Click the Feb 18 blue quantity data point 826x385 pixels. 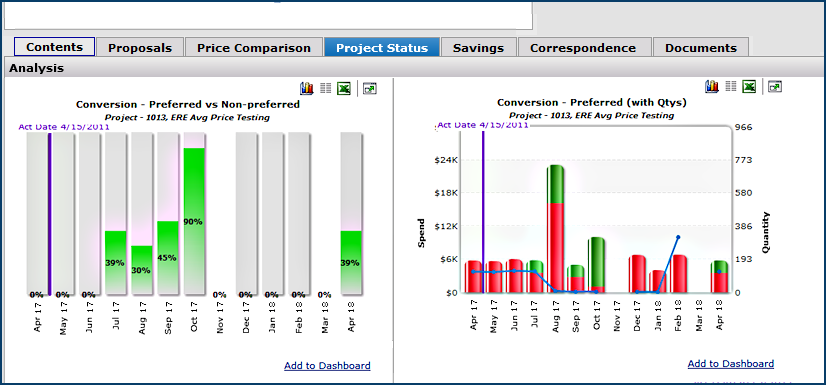678,238
